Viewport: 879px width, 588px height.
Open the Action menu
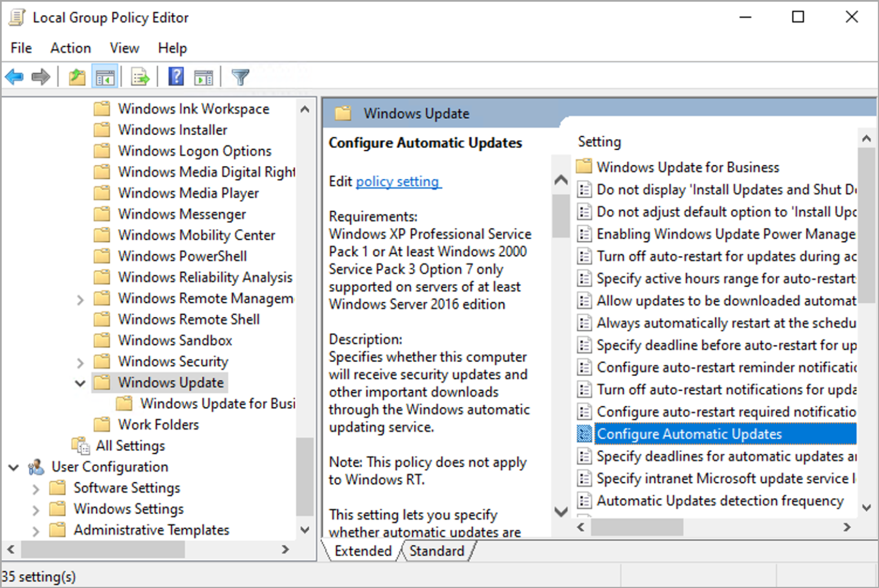pos(70,48)
